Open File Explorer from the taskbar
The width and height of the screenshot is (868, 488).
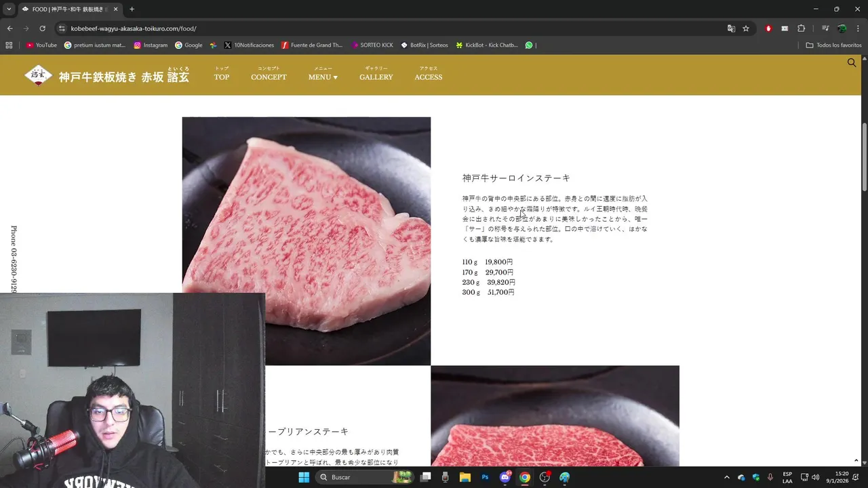tap(465, 477)
